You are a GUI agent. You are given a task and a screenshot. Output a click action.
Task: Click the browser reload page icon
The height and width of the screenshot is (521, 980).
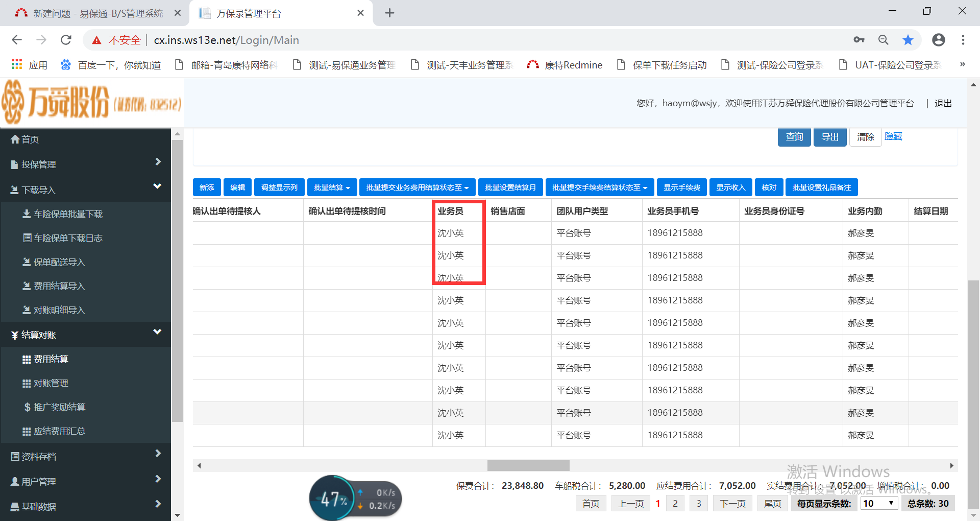pyautogui.click(x=66, y=40)
